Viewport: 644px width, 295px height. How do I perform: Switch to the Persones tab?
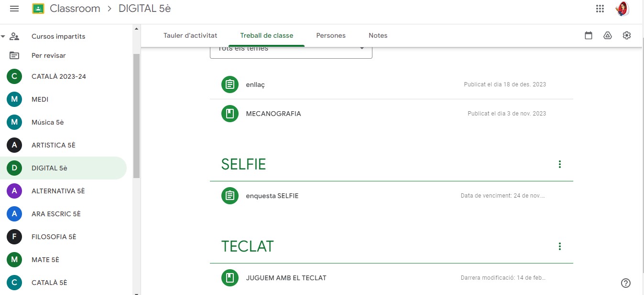click(x=331, y=35)
